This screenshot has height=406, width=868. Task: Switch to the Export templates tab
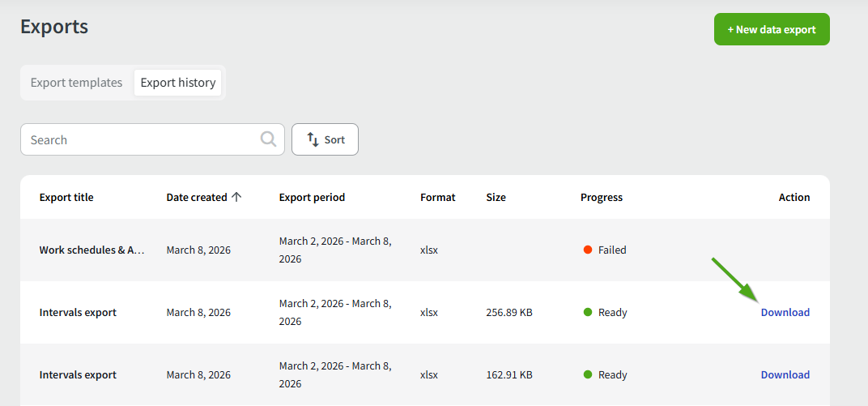(x=76, y=83)
